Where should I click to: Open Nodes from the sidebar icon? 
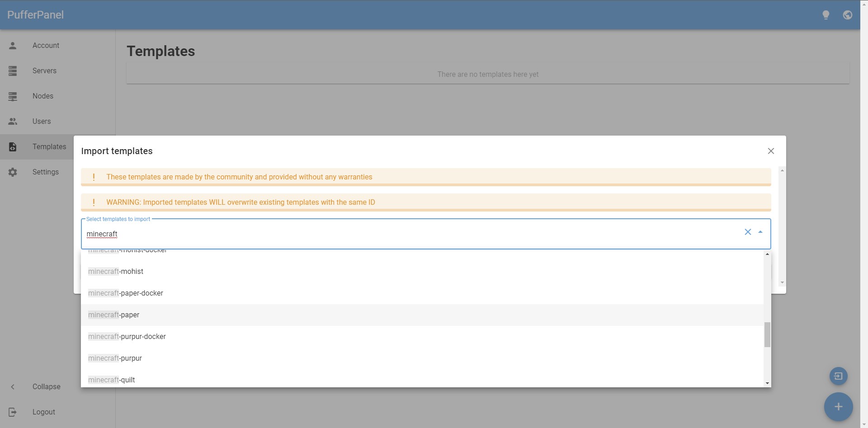(13, 96)
